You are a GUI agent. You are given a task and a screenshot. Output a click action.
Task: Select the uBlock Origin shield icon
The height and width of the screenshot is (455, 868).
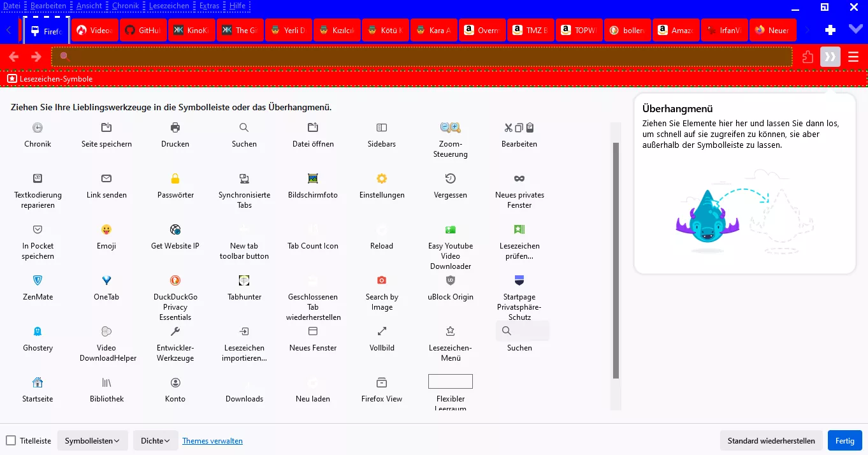pos(451,280)
